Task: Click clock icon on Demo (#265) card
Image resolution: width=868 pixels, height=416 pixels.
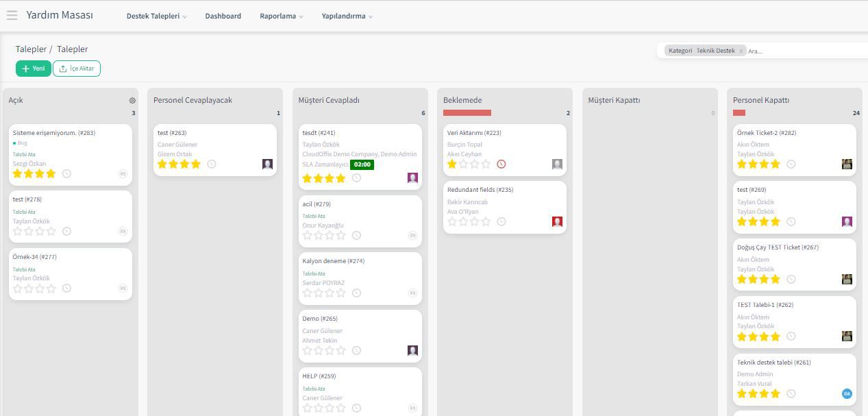Action: [356, 351]
